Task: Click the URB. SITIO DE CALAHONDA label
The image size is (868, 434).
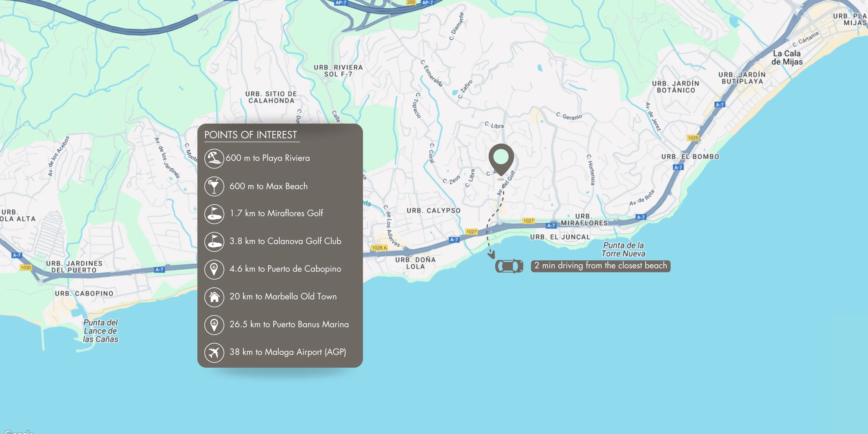Action: point(271,97)
